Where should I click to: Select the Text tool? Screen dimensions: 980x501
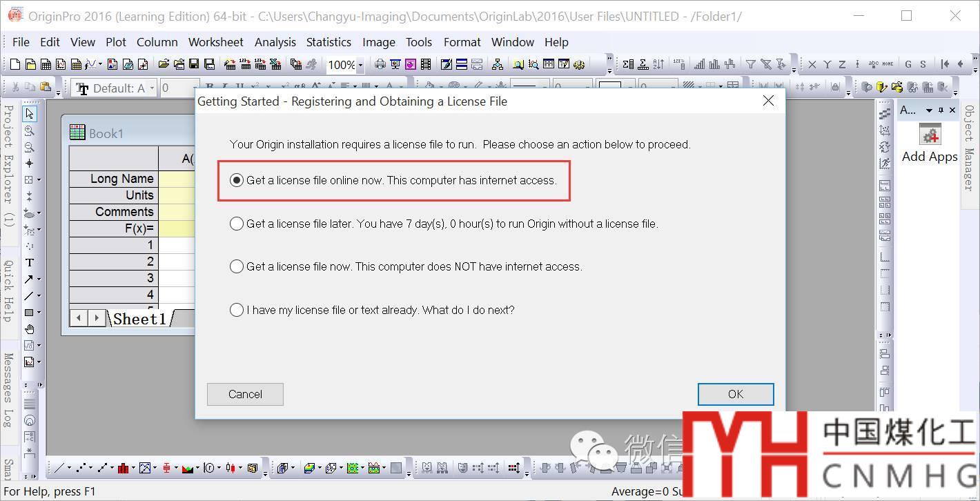coord(30,263)
